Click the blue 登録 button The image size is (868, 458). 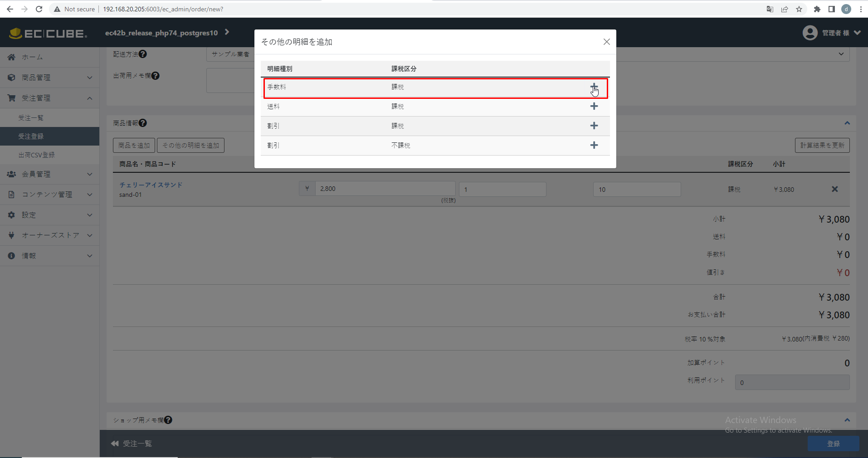833,443
